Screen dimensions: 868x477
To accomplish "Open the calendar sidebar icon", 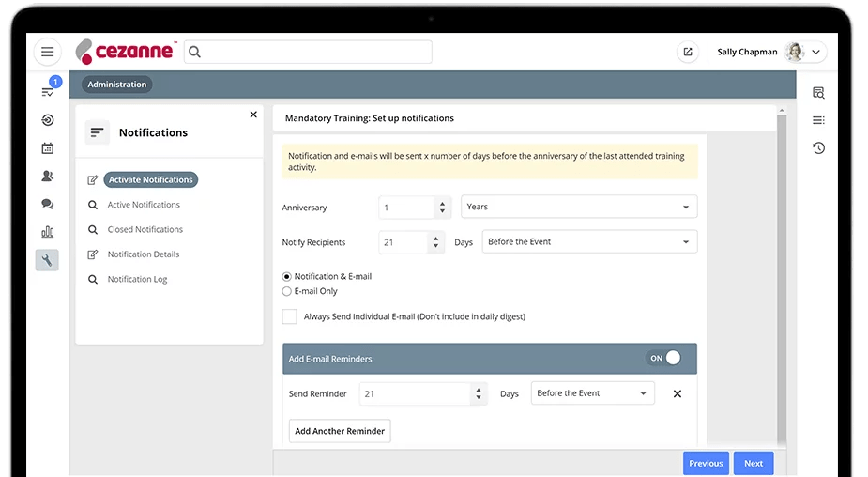I will coord(48,148).
